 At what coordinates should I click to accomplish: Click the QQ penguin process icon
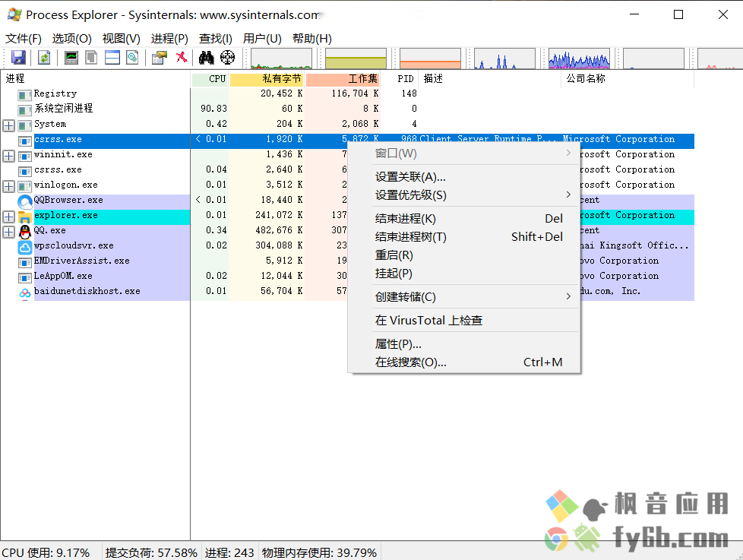point(24,232)
